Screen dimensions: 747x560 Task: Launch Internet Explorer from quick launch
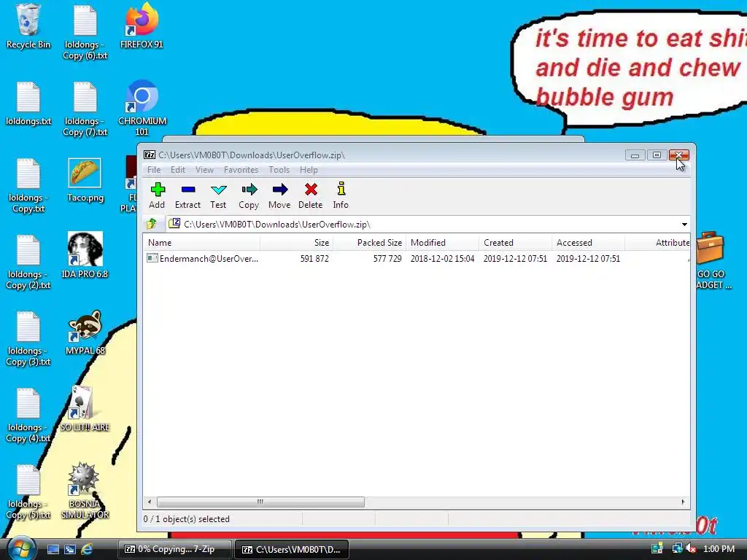(x=87, y=549)
